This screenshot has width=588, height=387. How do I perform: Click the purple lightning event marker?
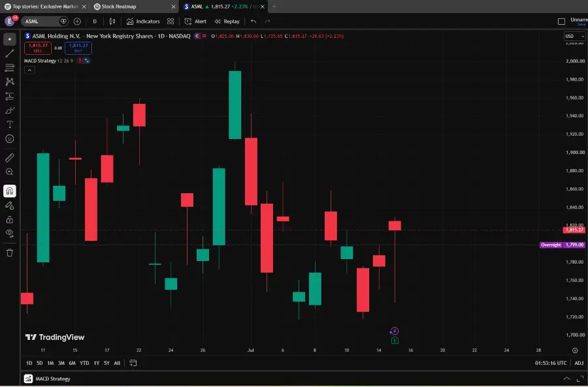click(394, 331)
